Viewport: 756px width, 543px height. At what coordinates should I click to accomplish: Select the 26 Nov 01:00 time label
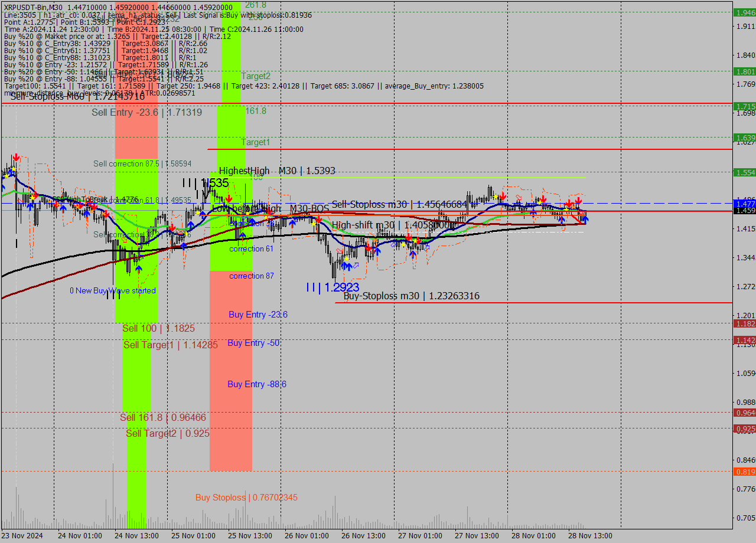[x=307, y=536]
